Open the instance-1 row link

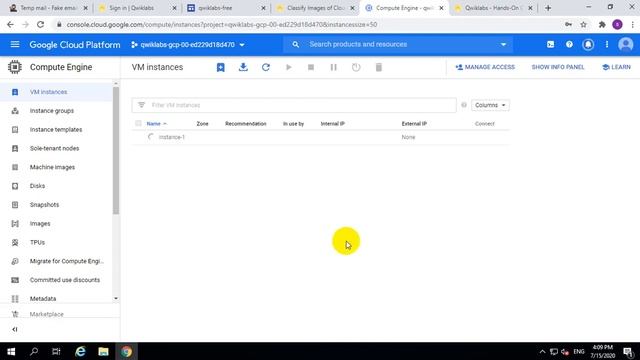coord(172,137)
